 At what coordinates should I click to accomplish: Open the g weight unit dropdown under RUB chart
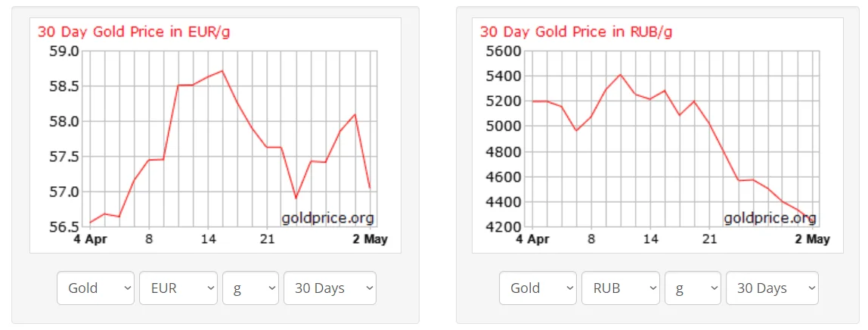(693, 288)
